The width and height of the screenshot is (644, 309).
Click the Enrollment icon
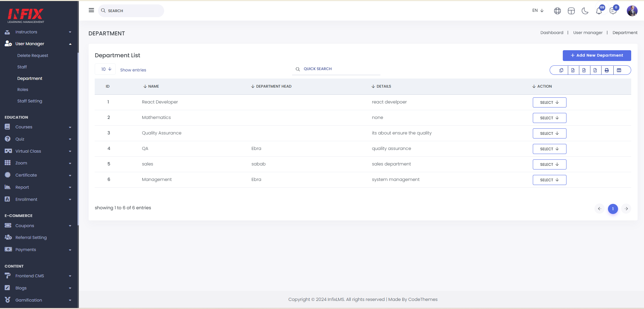pyautogui.click(x=7, y=199)
